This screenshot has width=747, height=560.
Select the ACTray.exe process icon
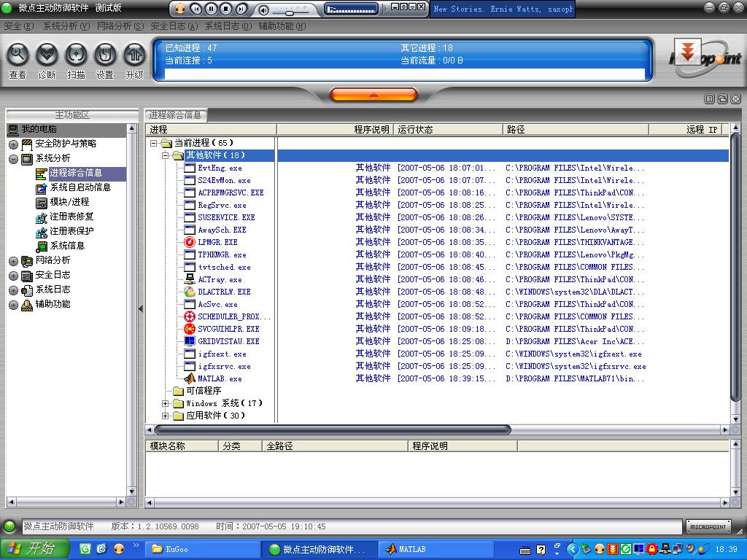[190, 279]
